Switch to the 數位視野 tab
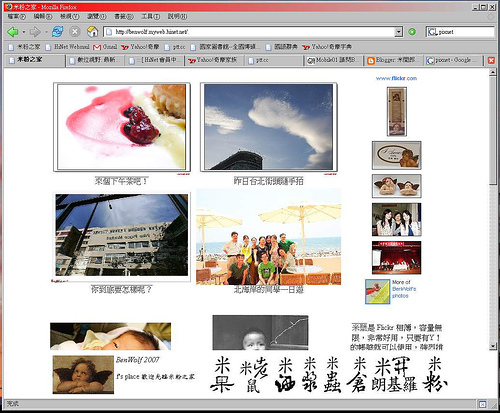This screenshot has width=500, height=413. pos(96,60)
